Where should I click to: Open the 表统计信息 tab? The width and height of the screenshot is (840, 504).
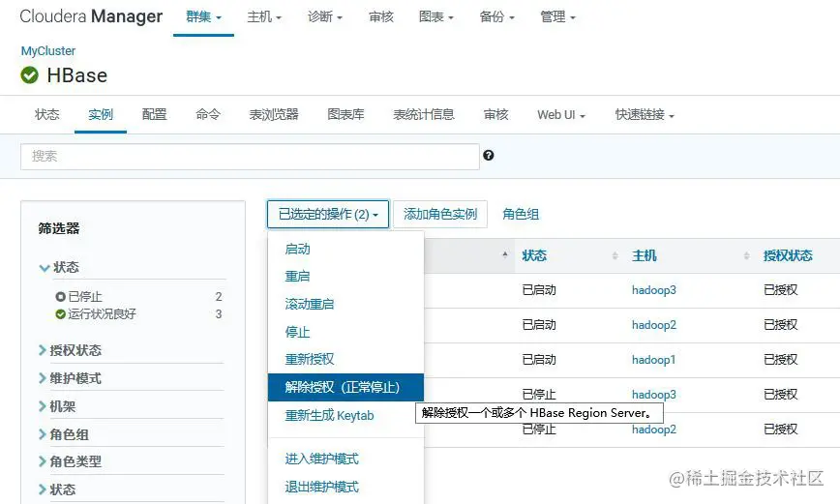pos(424,114)
